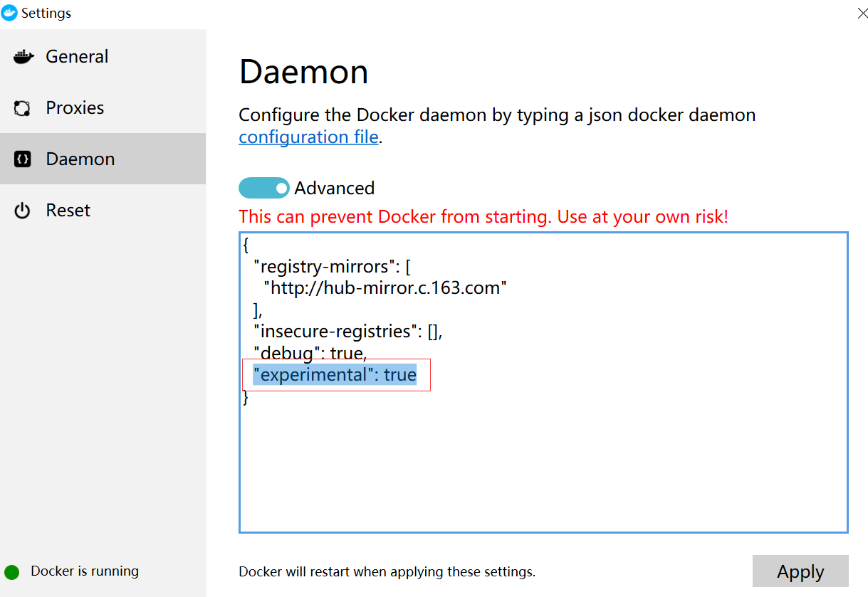868x597 pixels.
Task: Click the whale icon next to General
Action: (23, 56)
